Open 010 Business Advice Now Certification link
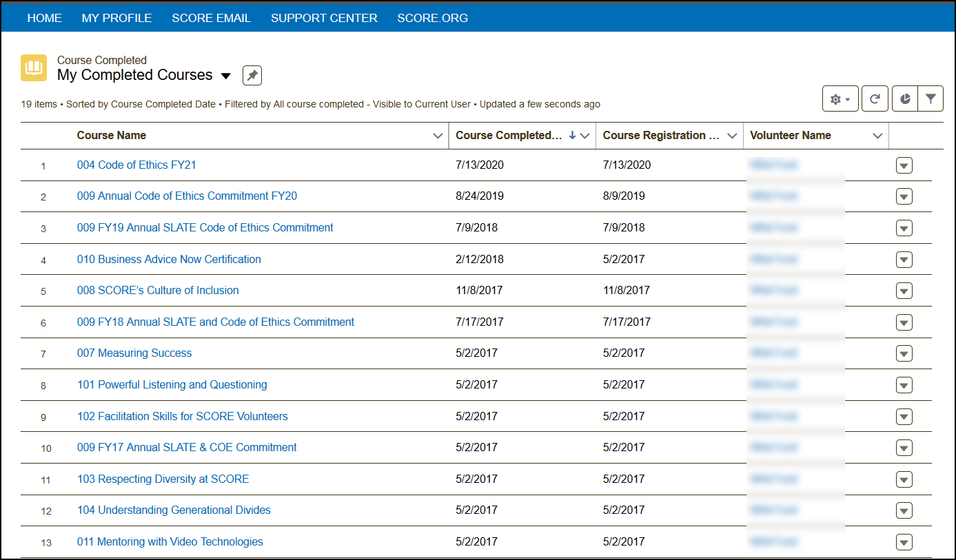The height and width of the screenshot is (560, 956). point(169,259)
